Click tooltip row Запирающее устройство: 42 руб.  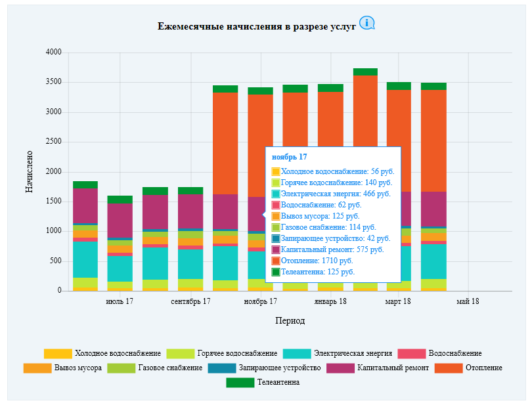click(x=331, y=238)
